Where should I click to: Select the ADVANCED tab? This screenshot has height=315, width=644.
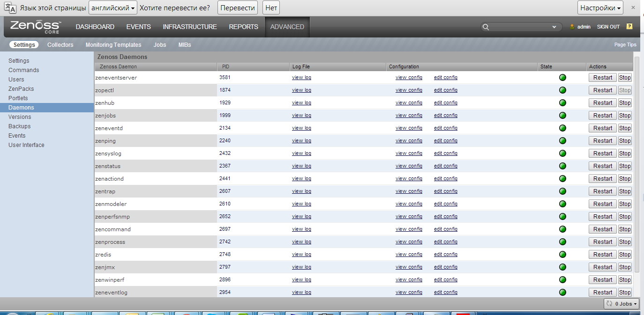pyautogui.click(x=287, y=27)
